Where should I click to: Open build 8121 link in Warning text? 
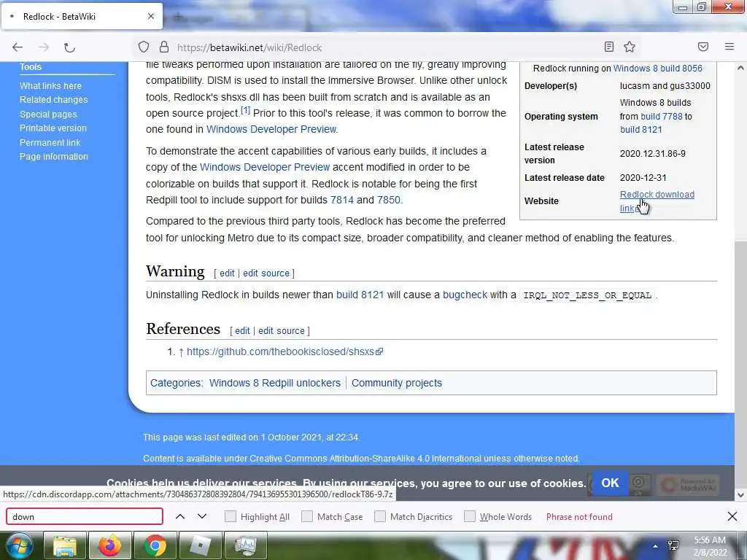click(x=360, y=295)
